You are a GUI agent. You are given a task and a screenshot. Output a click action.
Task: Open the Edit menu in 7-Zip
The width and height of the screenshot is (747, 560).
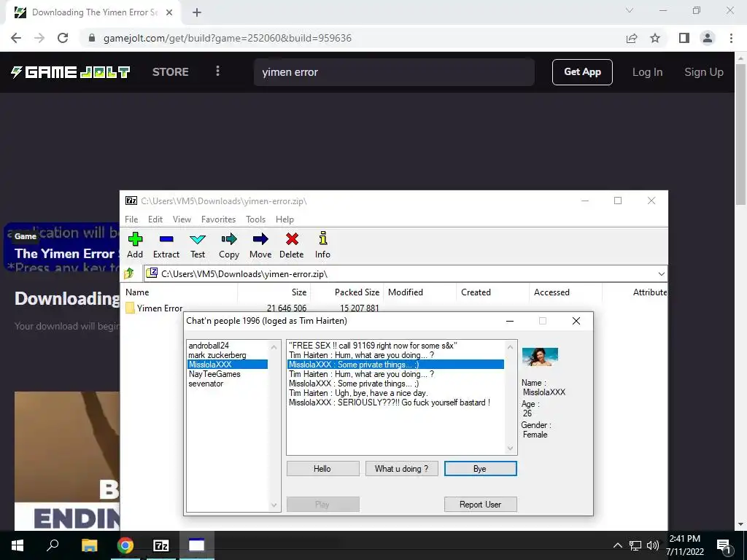[155, 219]
